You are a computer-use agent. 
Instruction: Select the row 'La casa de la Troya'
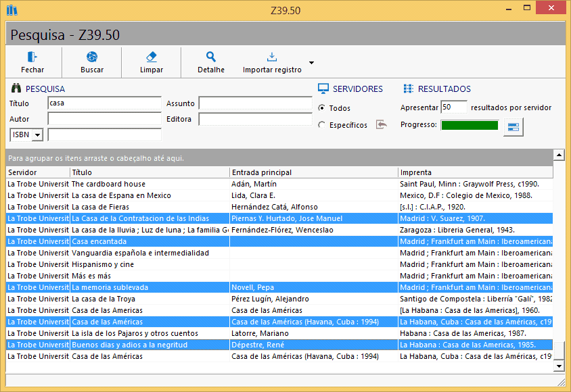(x=279, y=299)
